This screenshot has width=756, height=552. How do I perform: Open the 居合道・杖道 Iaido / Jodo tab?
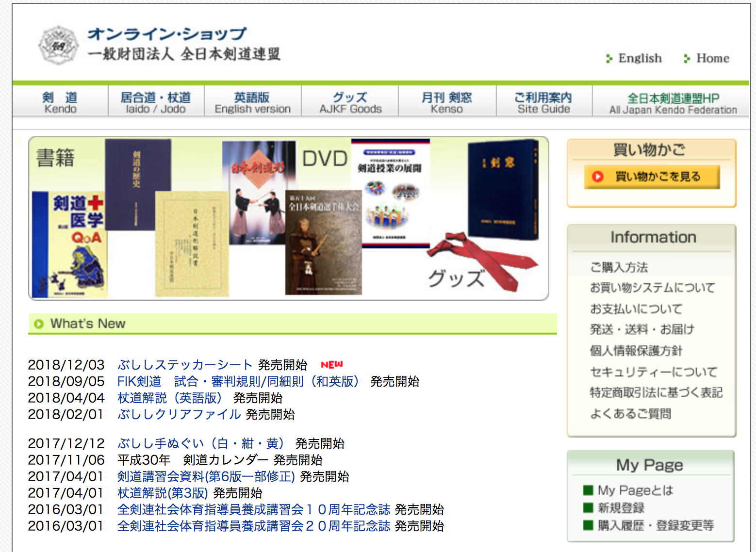[x=156, y=101]
